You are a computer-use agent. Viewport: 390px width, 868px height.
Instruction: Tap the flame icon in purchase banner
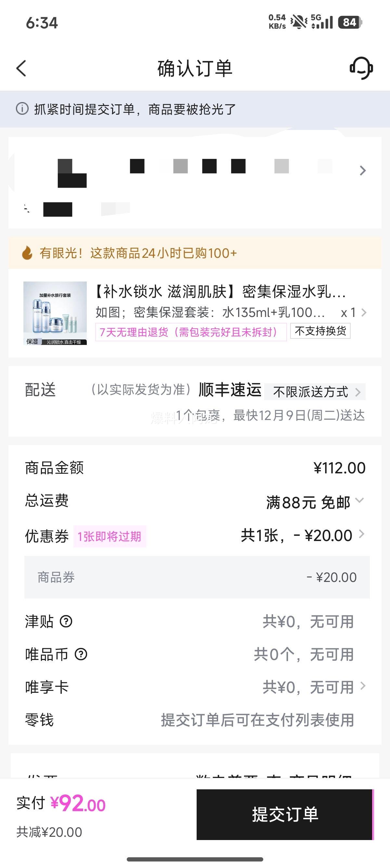tap(27, 253)
